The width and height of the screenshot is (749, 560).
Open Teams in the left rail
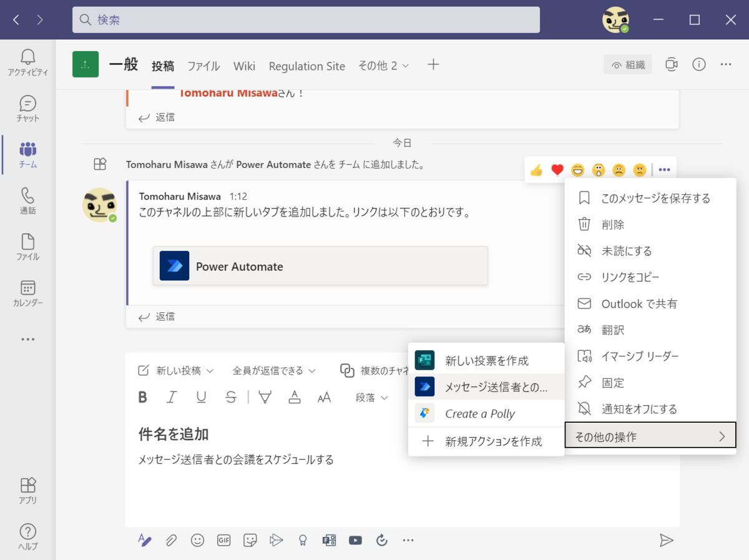27,155
